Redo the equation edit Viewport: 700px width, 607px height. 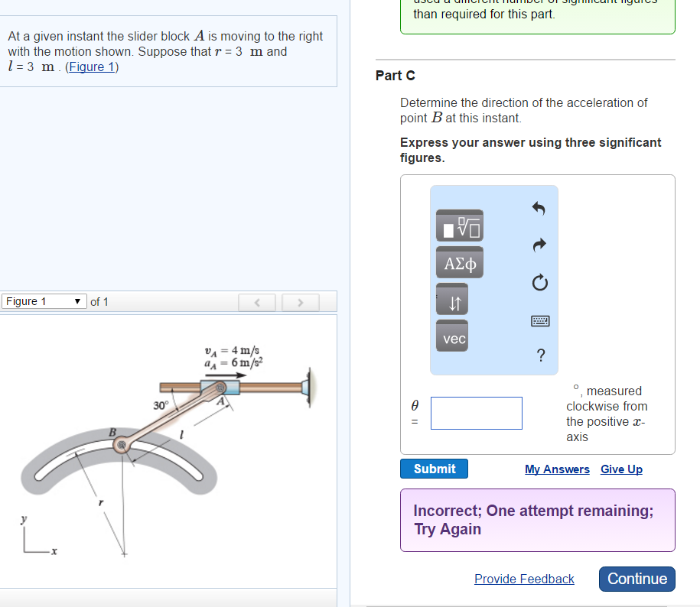click(539, 245)
